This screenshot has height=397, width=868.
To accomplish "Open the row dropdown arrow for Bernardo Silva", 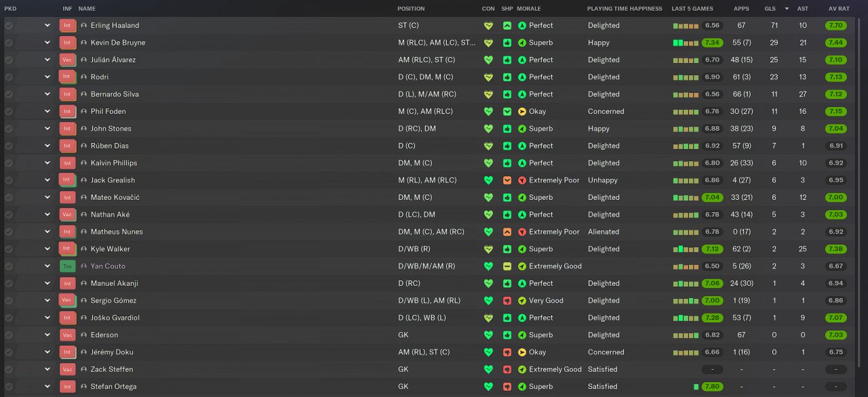I will click(47, 94).
